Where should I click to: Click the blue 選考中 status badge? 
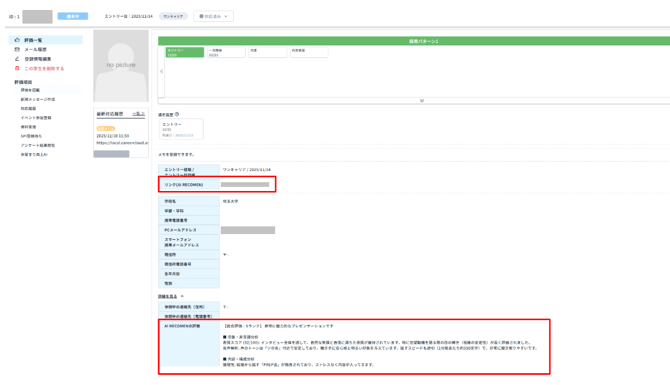73,16
